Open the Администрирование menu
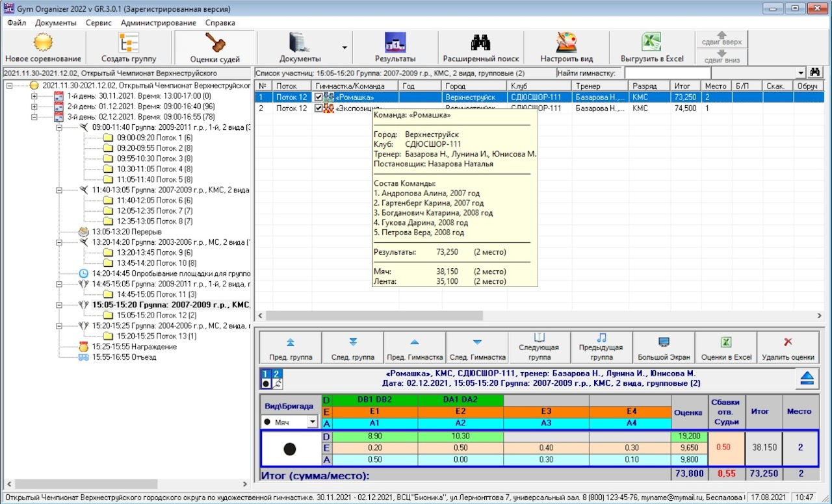Image resolution: width=832 pixels, height=504 pixels. (158, 23)
